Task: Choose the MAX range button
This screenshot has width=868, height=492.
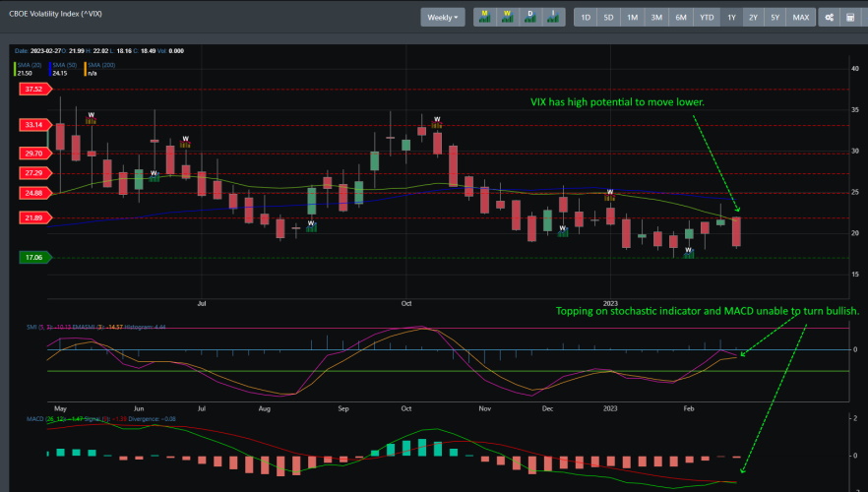Action: (x=801, y=17)
